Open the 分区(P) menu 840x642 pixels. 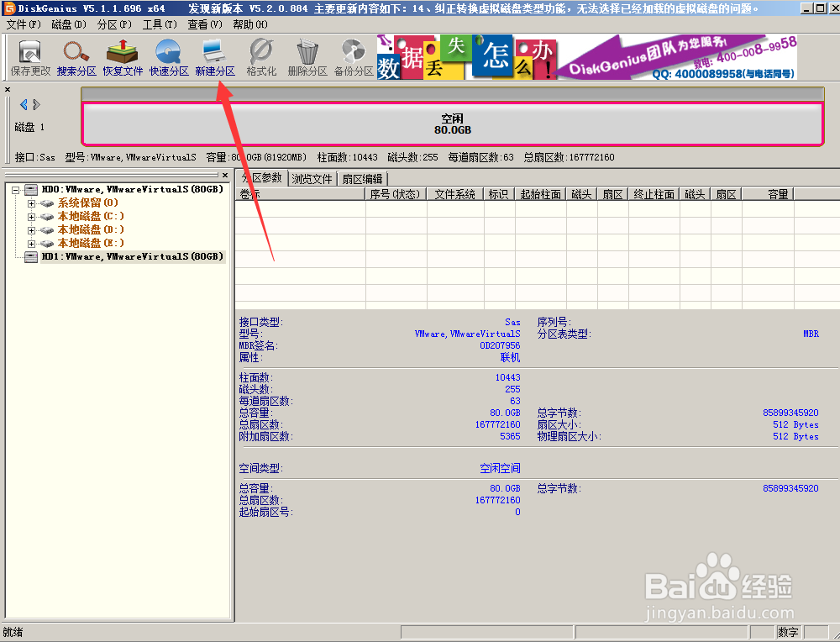[x=114, y=24]
